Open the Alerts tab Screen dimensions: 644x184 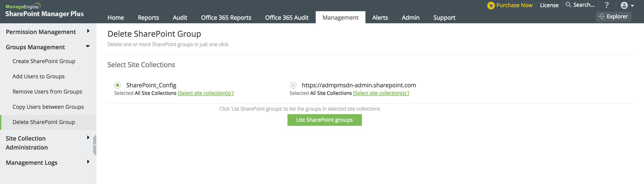tap(380, 18)
